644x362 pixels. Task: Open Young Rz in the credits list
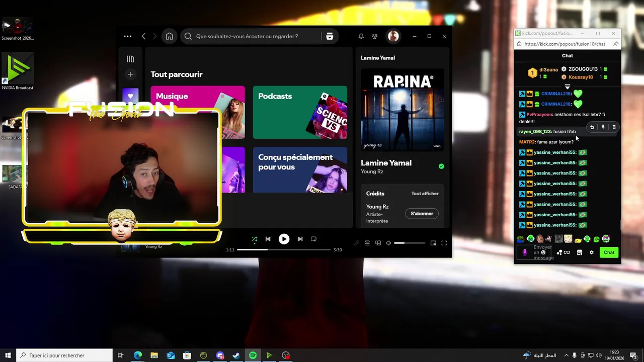(377, 207)
